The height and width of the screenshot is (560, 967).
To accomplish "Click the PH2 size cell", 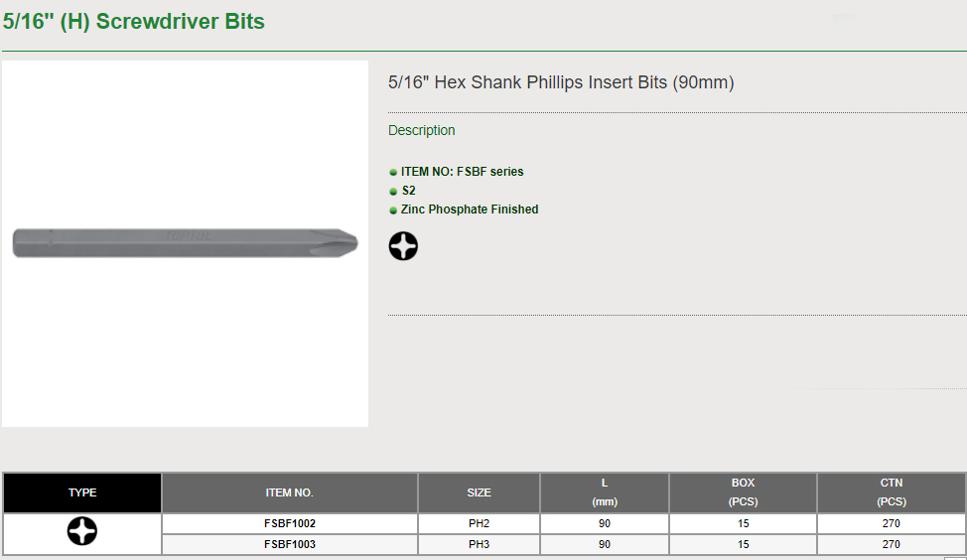I will pos(480,523).
